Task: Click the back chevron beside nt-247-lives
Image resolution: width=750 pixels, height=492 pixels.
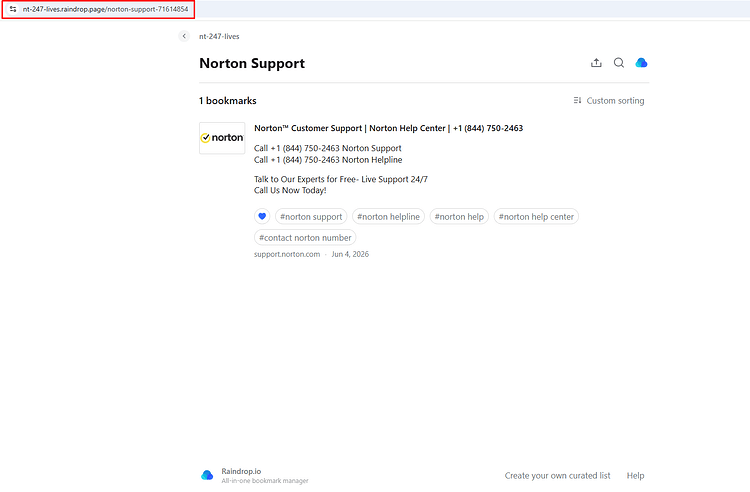Action: click(x=184, y=36)
